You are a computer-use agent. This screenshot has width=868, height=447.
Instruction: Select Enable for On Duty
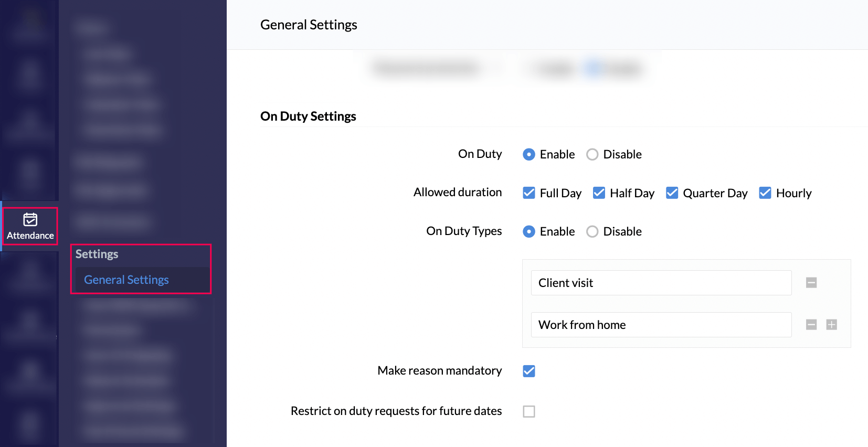click(529, 154)
